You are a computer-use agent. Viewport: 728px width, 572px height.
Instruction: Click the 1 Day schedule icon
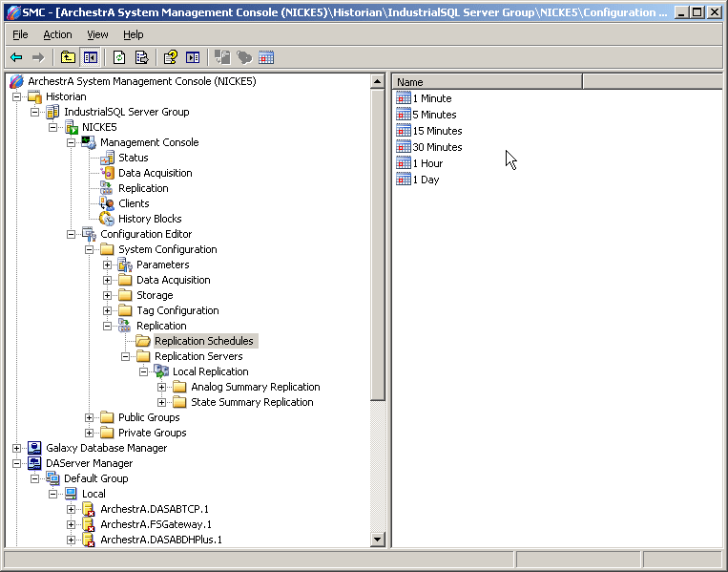(x=403, y=180)
